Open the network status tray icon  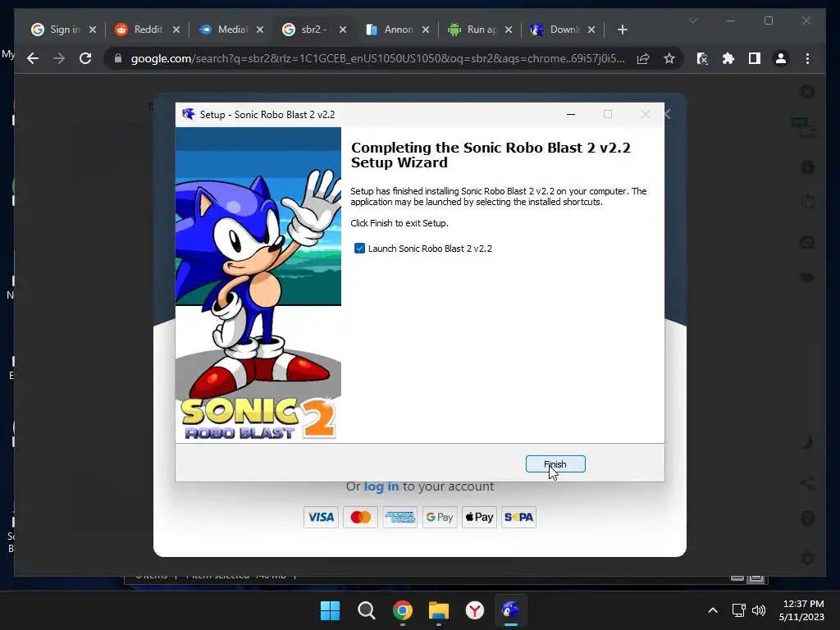pyautogui.click(x=739, y=610)
